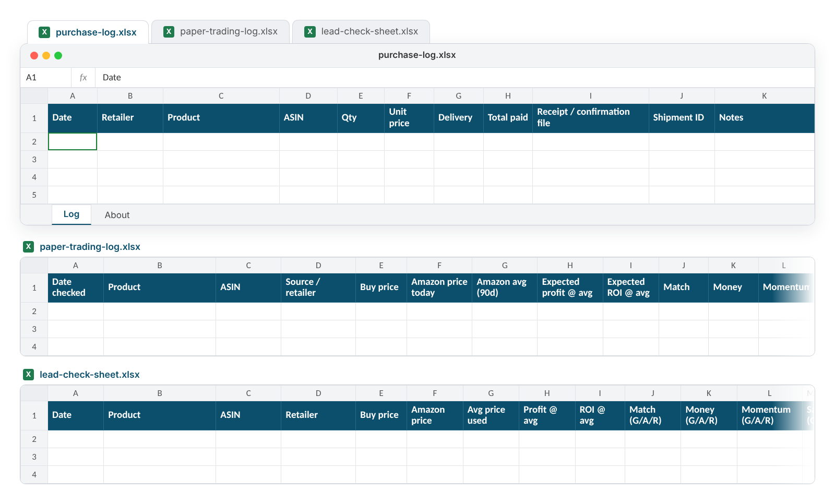Click Source / retailer header cell

pyautogui.click(x=318, y=287)
